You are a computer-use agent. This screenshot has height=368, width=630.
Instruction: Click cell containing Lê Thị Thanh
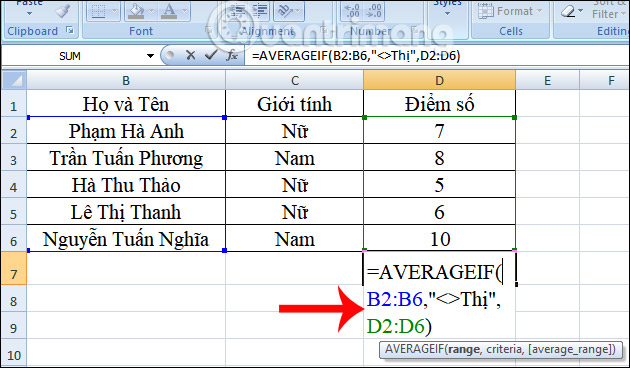tap(126, 211)
